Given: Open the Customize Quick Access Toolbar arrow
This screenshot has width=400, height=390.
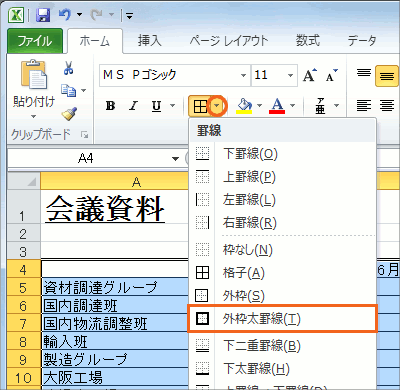Looking at the screenshot, I should click(x=129, y=15).
